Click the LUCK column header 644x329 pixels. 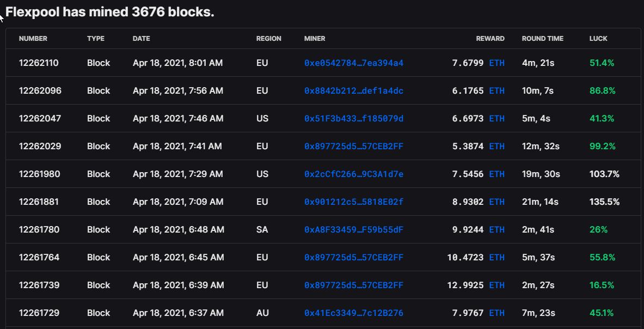[598, 39]
